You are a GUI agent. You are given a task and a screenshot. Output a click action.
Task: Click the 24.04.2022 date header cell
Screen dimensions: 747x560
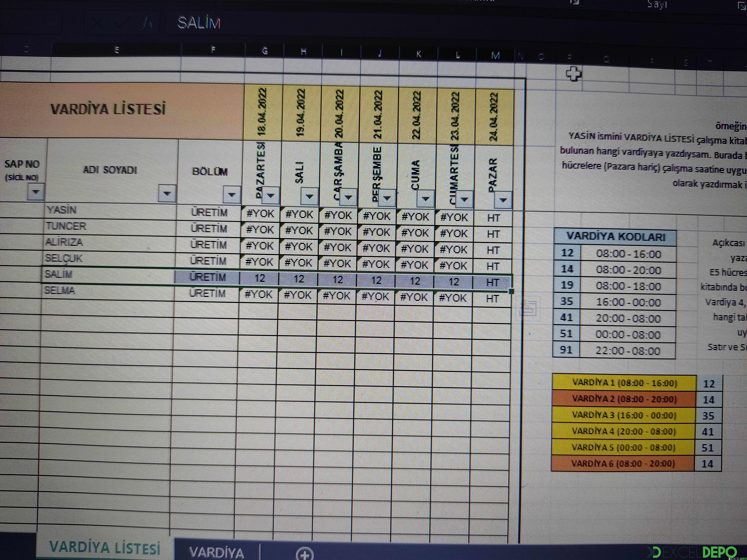tap(495, 117)
